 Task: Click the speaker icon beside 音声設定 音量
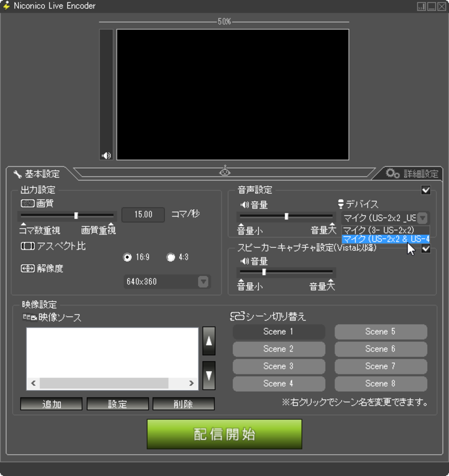point(245,205)
